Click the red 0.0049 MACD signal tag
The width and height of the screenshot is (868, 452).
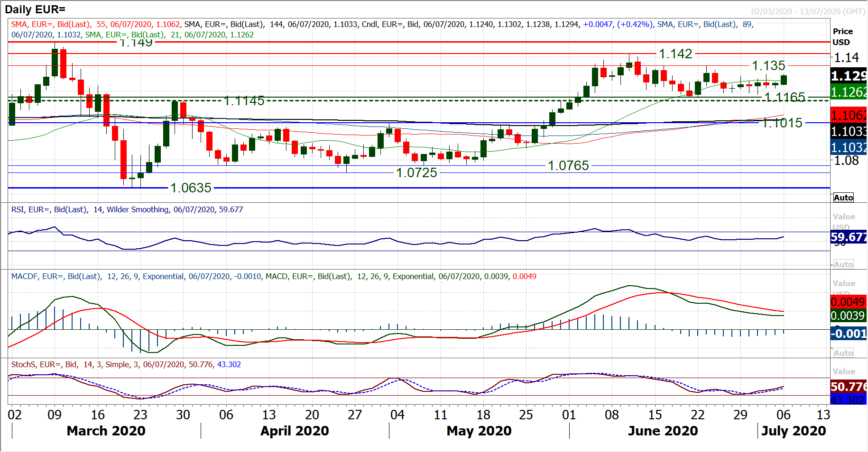849,302
